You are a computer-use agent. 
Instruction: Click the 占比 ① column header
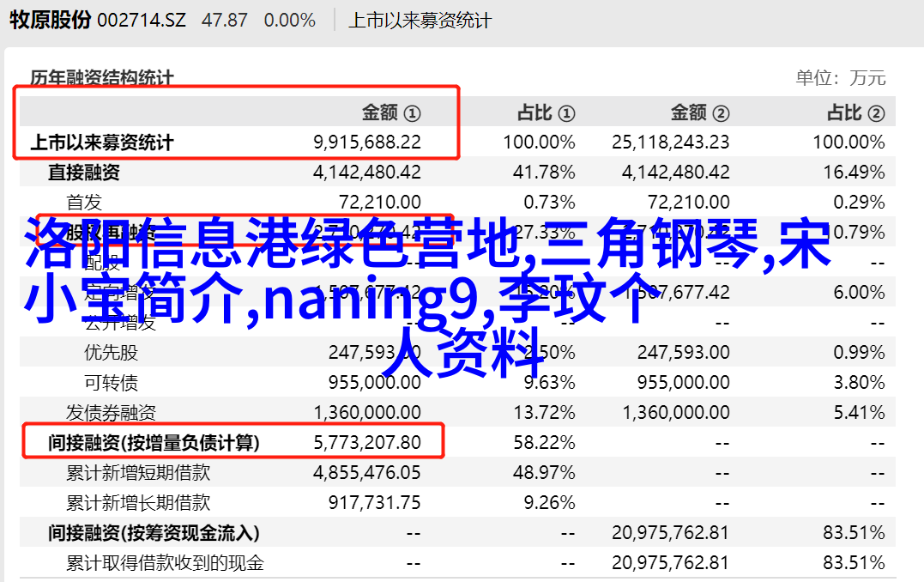tap(546, 112)
